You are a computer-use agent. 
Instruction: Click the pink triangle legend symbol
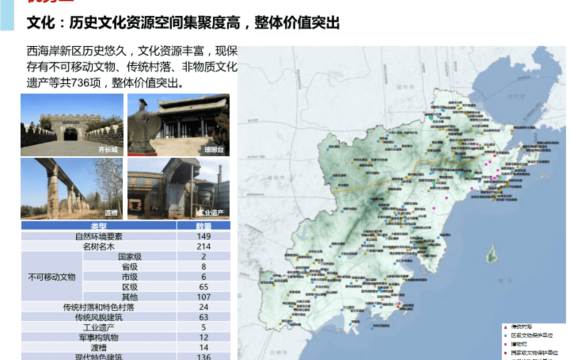[x=505, y=327]
